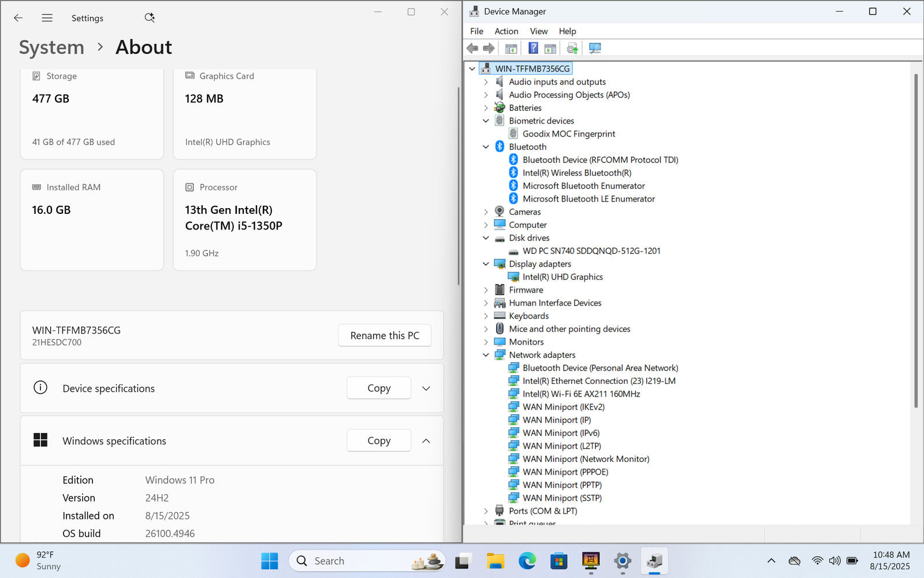Click the Help icon in Device Manager toolbar

tap(533, 49)
